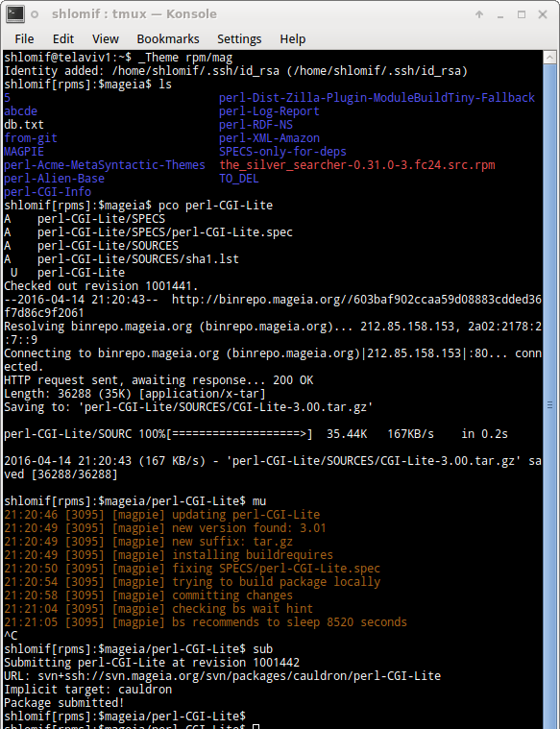
Task: Open the View menu
Action: coord(106,39)
